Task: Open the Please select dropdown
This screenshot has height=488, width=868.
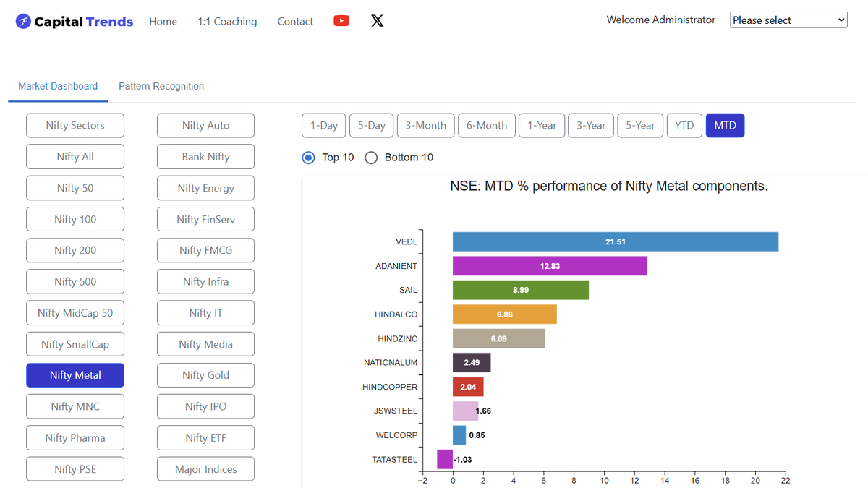Action: [x=788, y=20]
